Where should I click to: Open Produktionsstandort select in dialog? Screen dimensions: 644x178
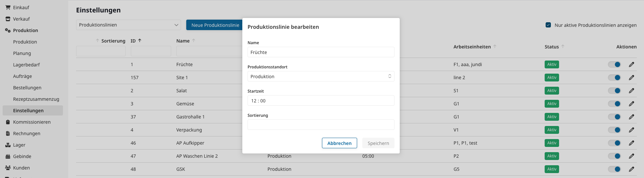(321, 76)
